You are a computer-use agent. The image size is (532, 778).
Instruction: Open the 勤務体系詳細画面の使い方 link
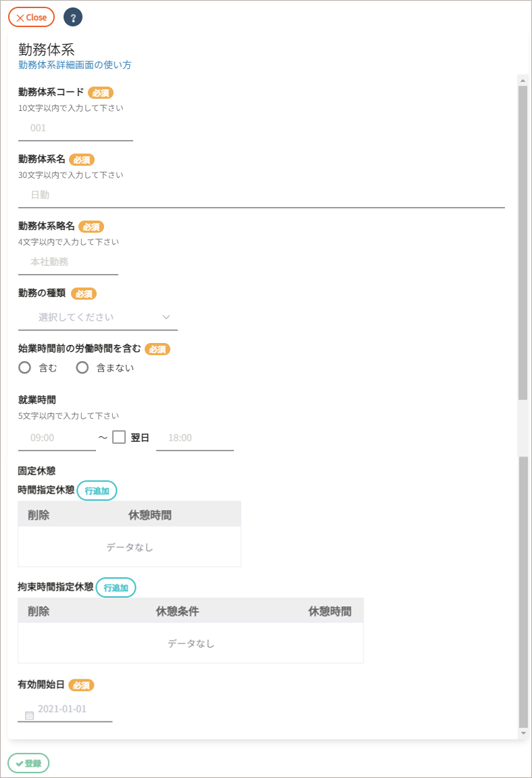coord(75,65)
